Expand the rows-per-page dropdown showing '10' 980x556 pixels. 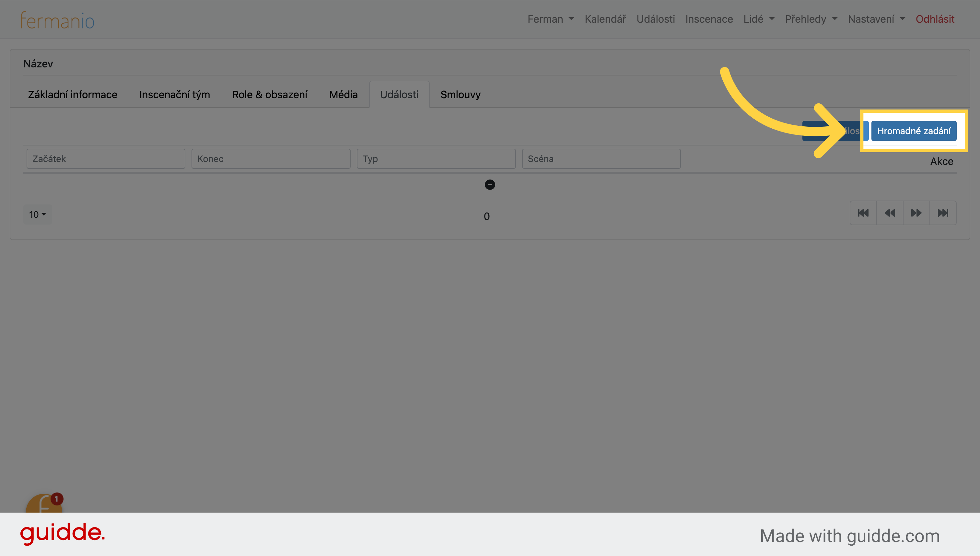click(x=37, y=214)
